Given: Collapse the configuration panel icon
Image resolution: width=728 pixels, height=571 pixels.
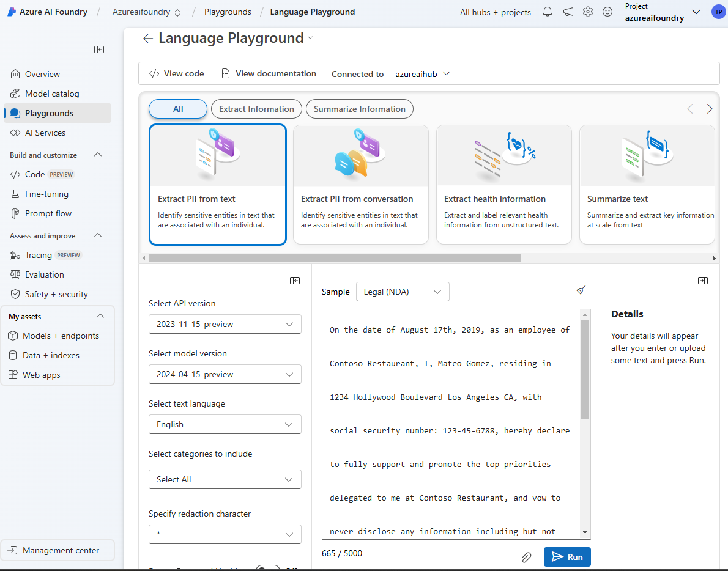Looking at the screenshot, I should point(295,281).
